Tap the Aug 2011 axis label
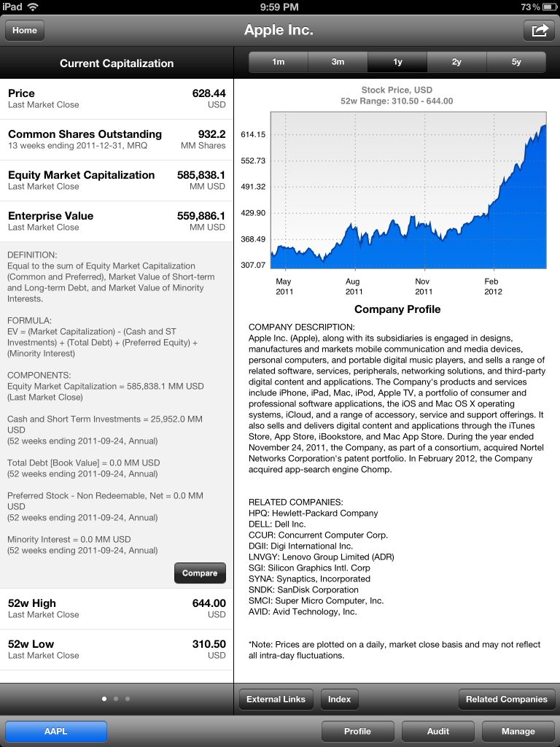 pyautogui.click(x=354, y=286)
